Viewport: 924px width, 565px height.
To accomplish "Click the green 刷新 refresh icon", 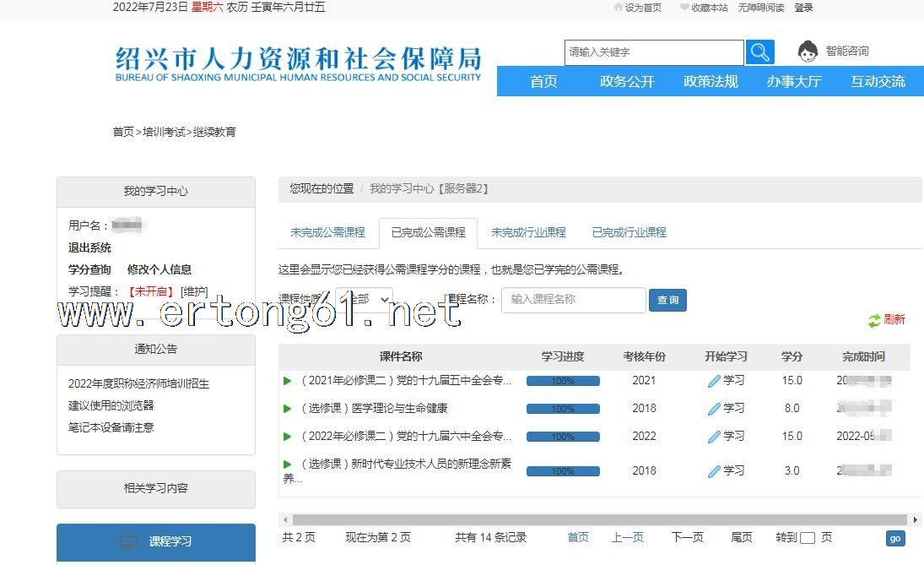I will [874, 321].
